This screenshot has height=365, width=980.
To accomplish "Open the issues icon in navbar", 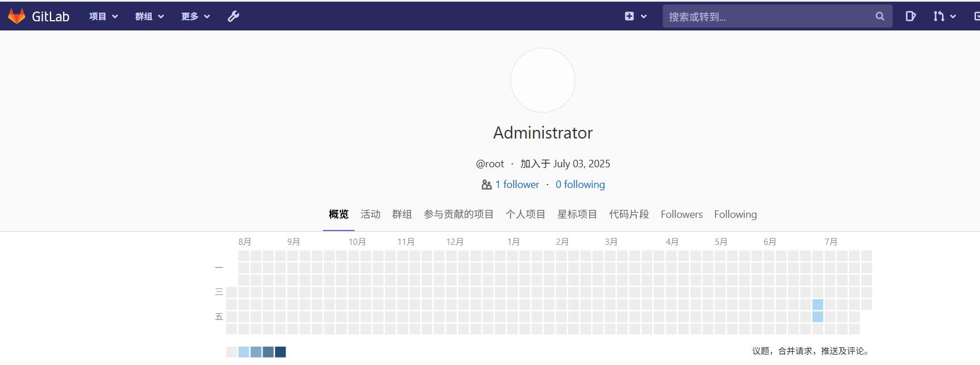I will (x=910, y=16).
